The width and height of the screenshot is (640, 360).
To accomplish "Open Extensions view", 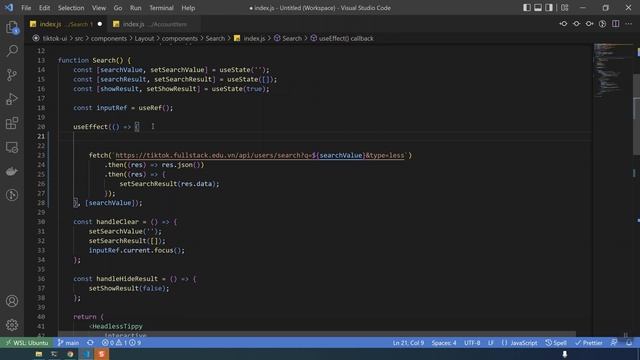I will click(12, 123).
